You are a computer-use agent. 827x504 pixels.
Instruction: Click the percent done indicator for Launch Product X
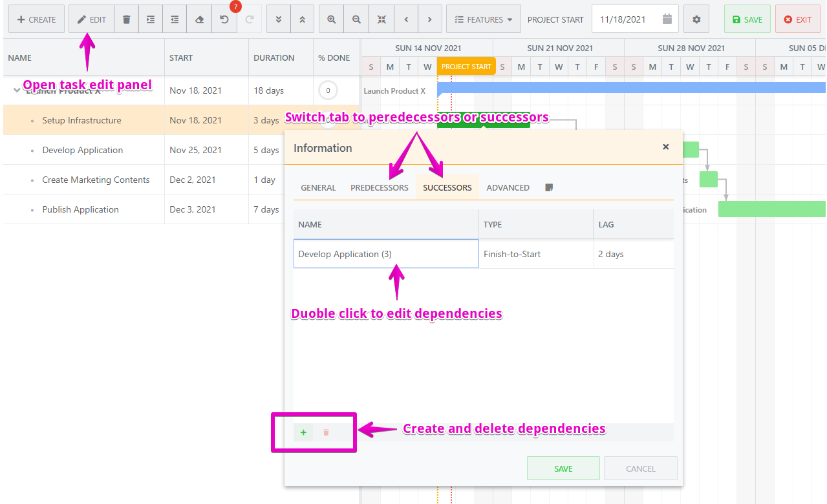click(x=328, y=90)
